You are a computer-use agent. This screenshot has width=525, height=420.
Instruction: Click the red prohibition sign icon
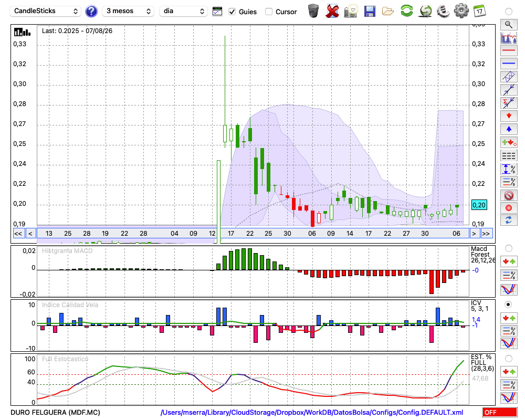tap(509, 195)
